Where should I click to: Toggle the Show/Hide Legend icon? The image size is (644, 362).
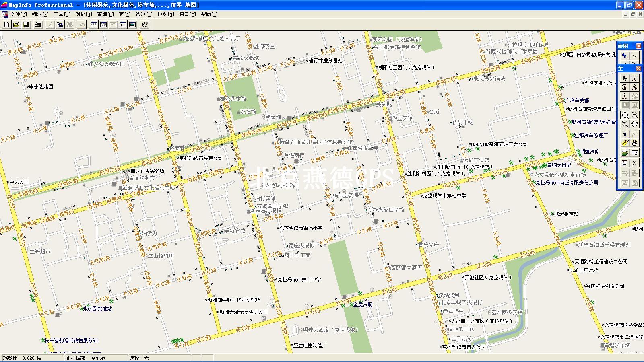[x=625, y=163]
